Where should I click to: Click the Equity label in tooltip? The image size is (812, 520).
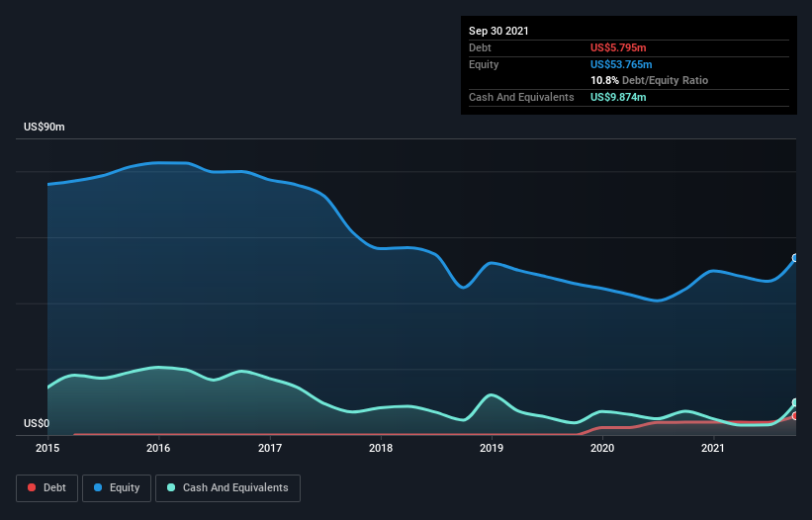(484, 64)
